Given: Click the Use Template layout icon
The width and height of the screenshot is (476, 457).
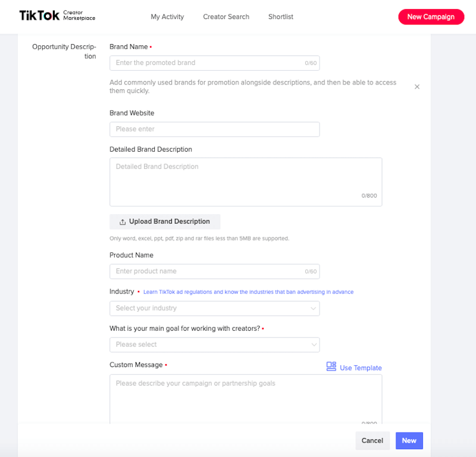Looking at the screenshot, I should (331, 367).
